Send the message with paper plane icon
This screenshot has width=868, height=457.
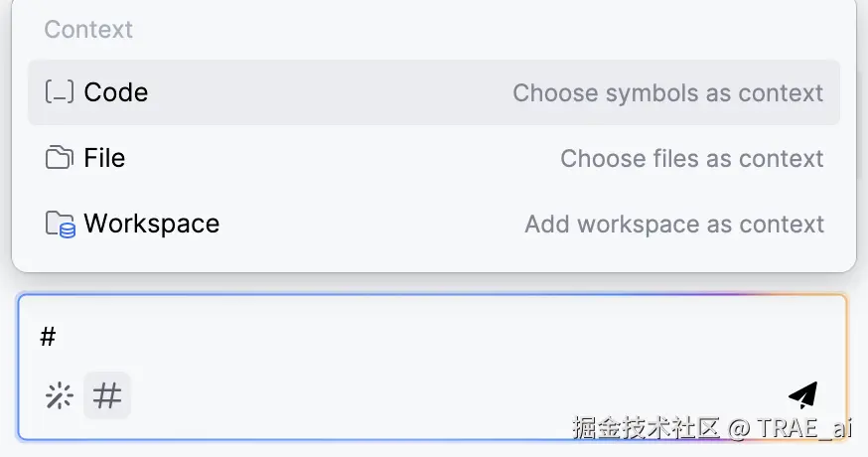coord(803,395)
